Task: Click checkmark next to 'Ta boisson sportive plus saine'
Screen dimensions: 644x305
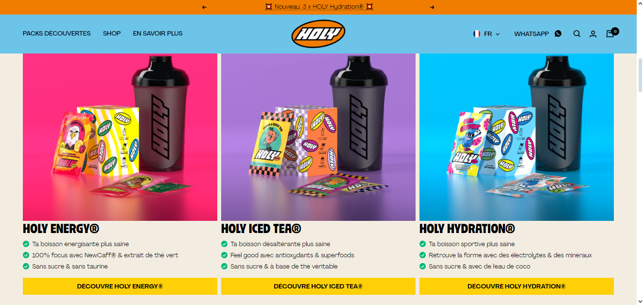Action: pos(422,244)
